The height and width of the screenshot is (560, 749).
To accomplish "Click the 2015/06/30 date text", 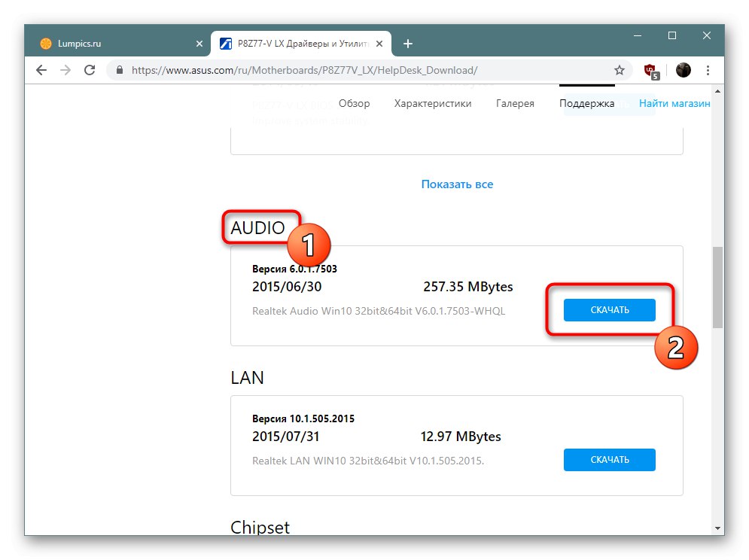I will click(x=287, y=287).
